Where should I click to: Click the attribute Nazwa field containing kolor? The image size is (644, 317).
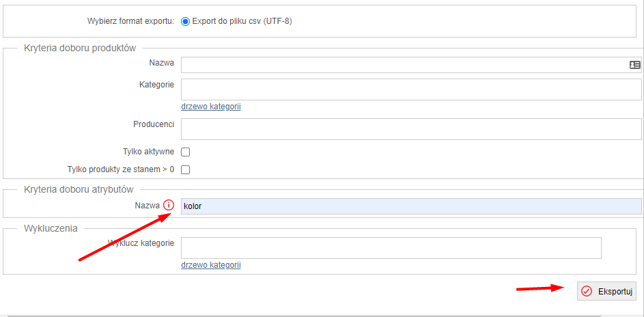point(411,206)
